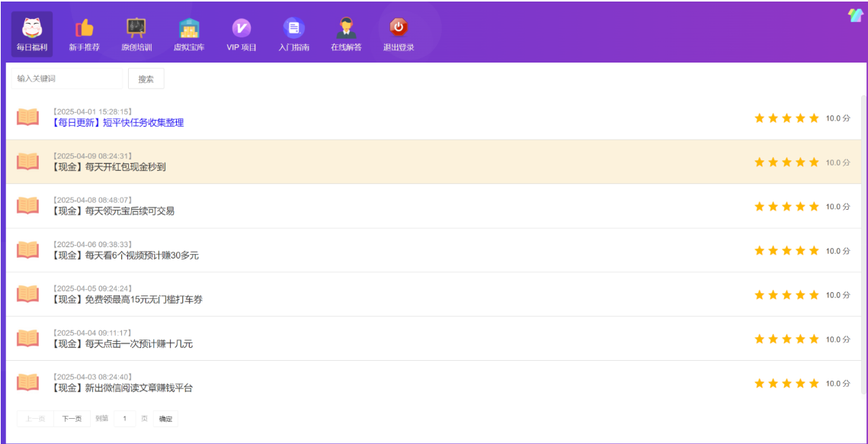Click the 输入关键词 search field
This screenshot has height=444, width=868.
coord(66,79)
